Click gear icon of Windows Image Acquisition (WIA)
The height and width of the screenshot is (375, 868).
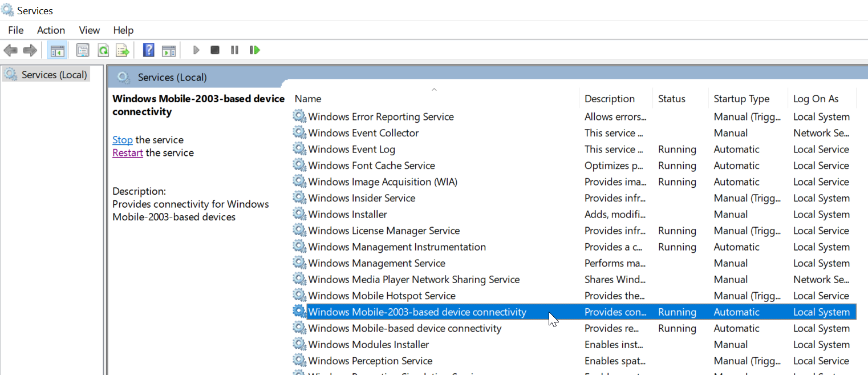299,182
